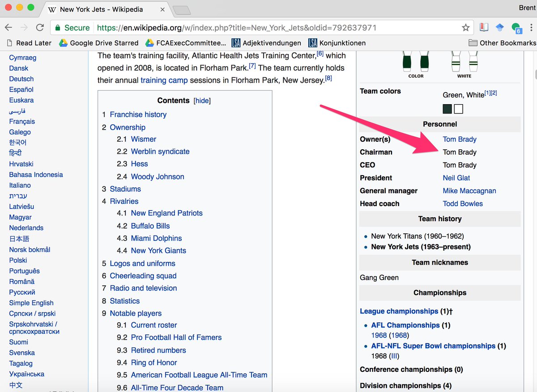
Task: View the COLOR uniform image
Action: click(x=416, y=62)
